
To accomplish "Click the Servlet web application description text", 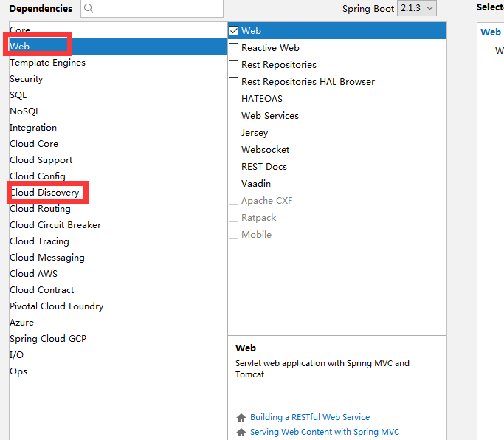I will point(322,368).
